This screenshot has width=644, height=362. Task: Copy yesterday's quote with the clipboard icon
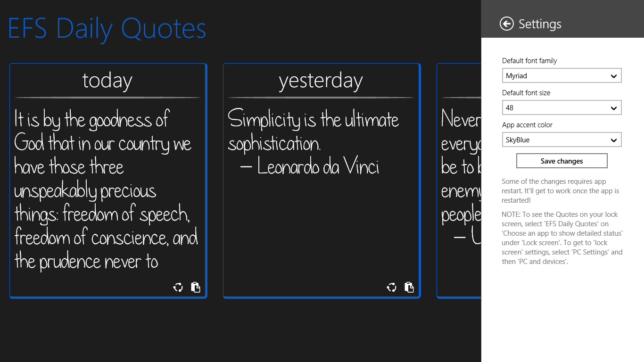click(x=409, y=287)
